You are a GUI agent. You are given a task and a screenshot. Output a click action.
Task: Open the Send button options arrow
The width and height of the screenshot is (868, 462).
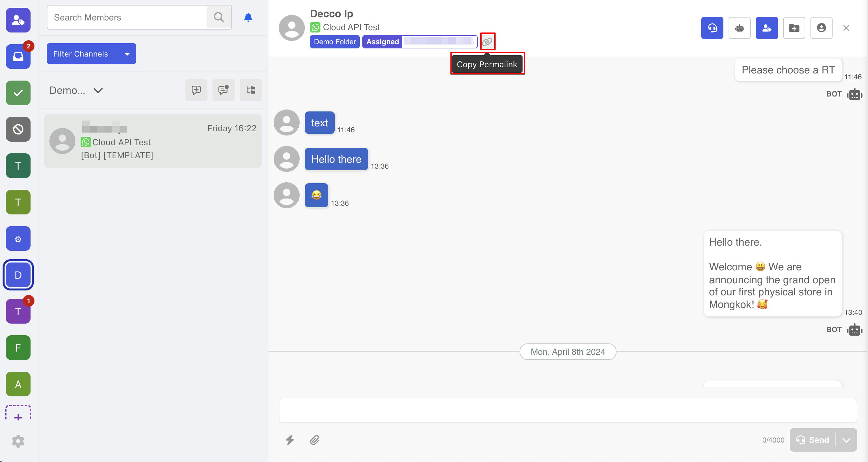(x=846, y=440)
